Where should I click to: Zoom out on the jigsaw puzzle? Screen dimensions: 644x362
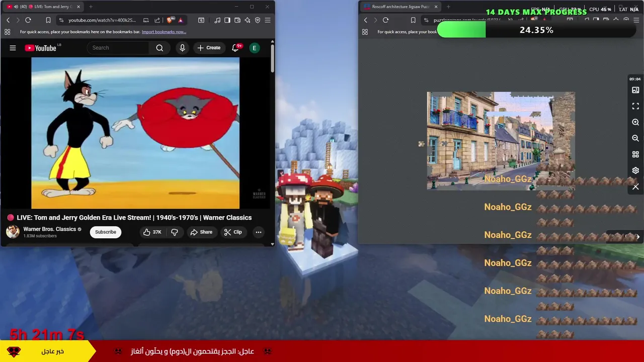[635, 138]
